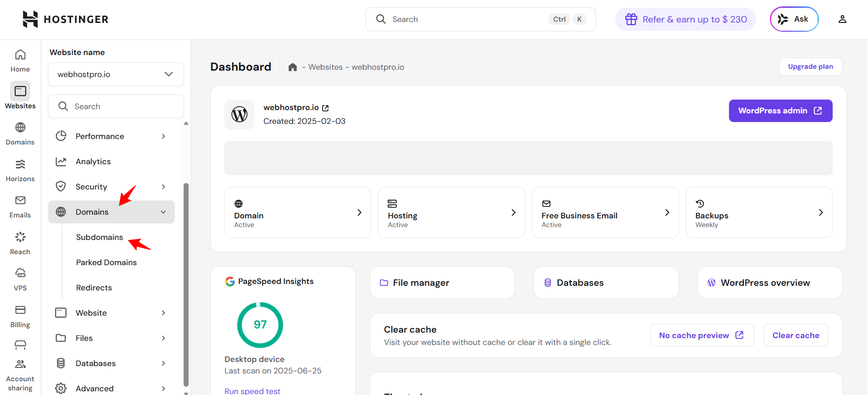Select Subdomains in the Domains submenu
This screenshot has width=868, height=395.
pyautogui.click(x=100, y=237)
